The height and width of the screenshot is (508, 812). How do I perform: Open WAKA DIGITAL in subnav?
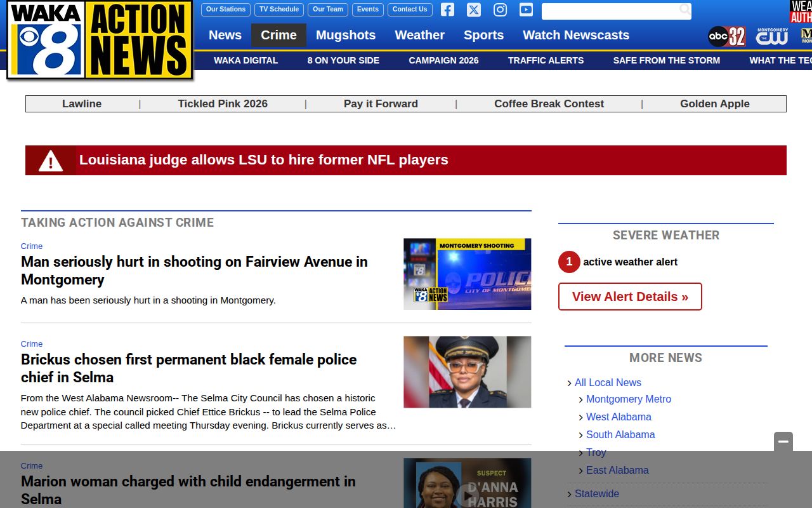(x=246, y=60)
